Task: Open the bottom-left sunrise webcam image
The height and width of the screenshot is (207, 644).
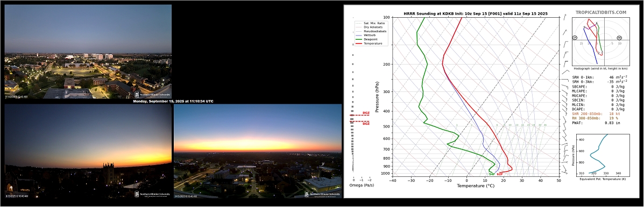Action: click(x=88, y=151)
